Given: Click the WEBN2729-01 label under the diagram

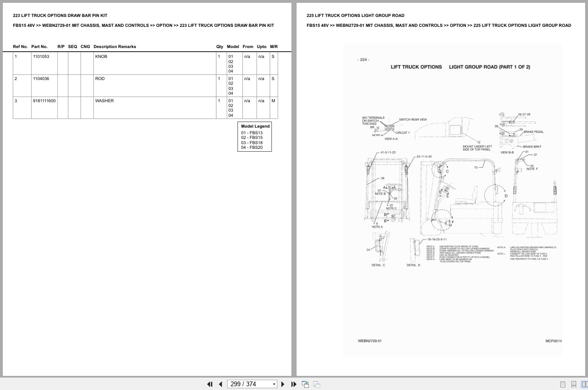Looking at the screenshot, I should coord(370,341).
